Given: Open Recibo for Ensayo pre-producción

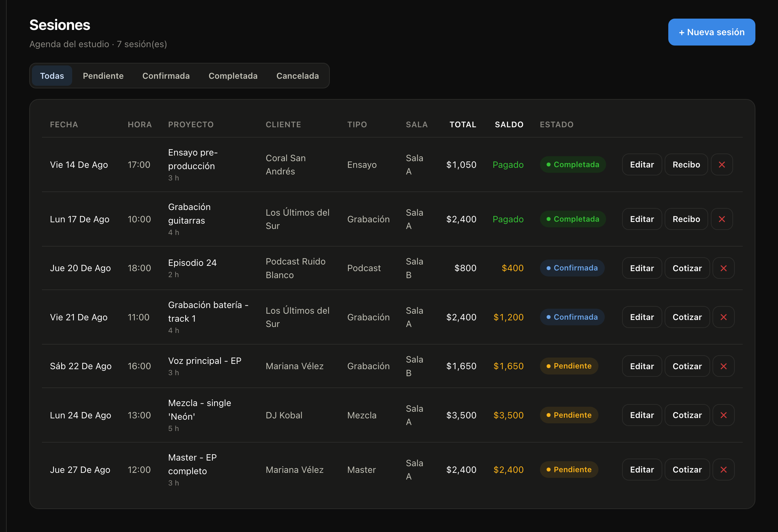Looking at the screenshot, I should [686, 164].
